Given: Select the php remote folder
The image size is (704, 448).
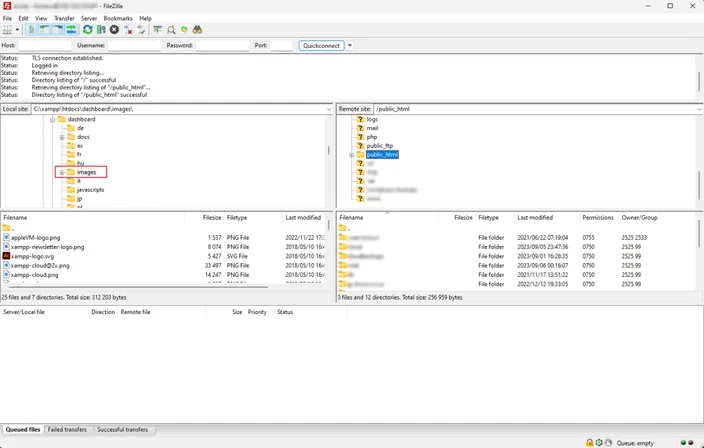Looking at the screenshot, I should point(371,137).
